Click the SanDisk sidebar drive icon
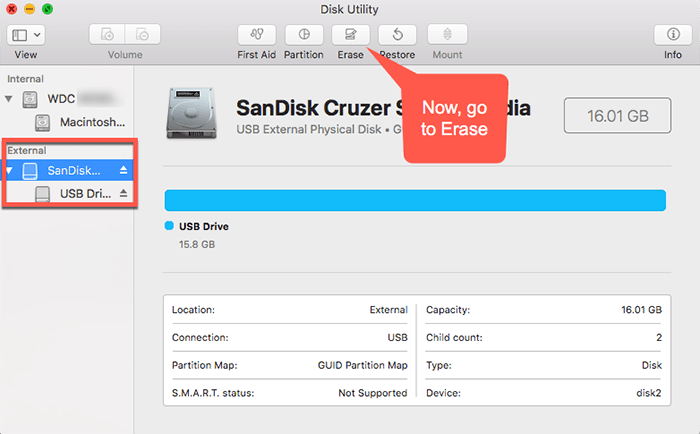This screenshot has height=434, width=700. coord(30,171)
